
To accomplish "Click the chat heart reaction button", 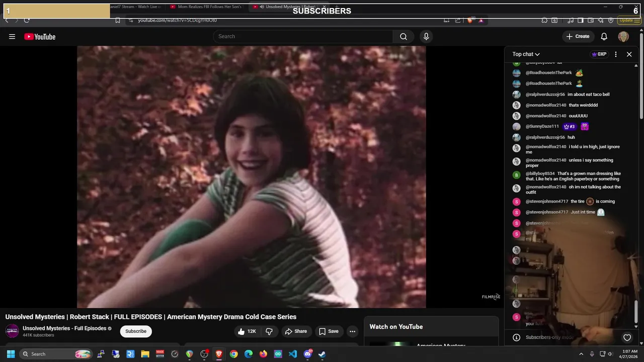I will pos(627,337).
